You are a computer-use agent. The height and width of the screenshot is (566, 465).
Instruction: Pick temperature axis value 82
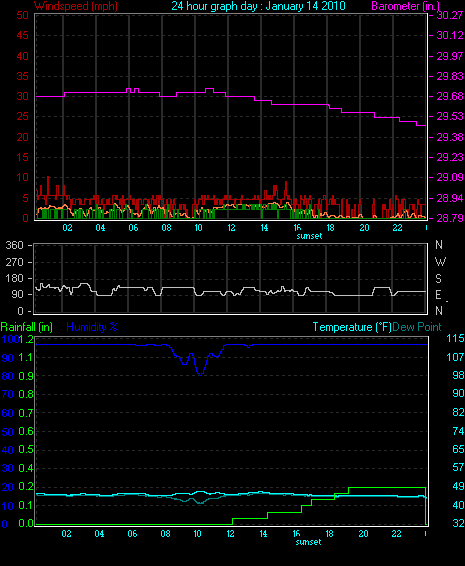click(458, 412)
